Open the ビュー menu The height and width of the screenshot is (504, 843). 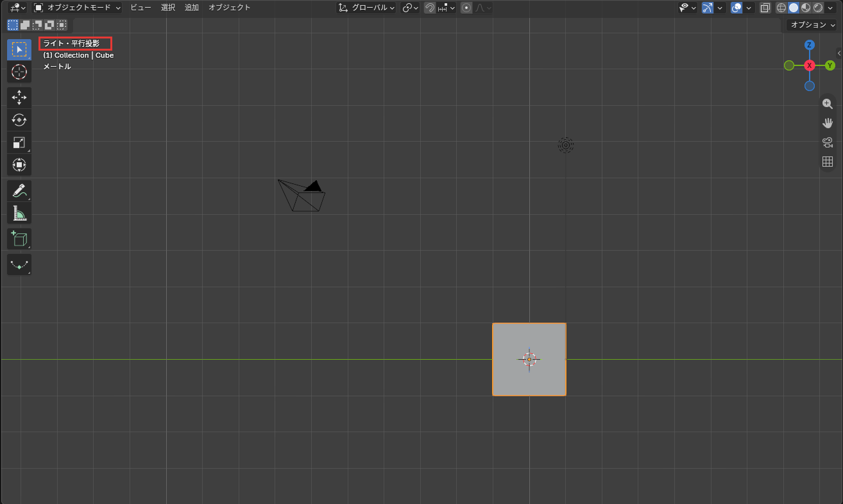click(140, 8)
